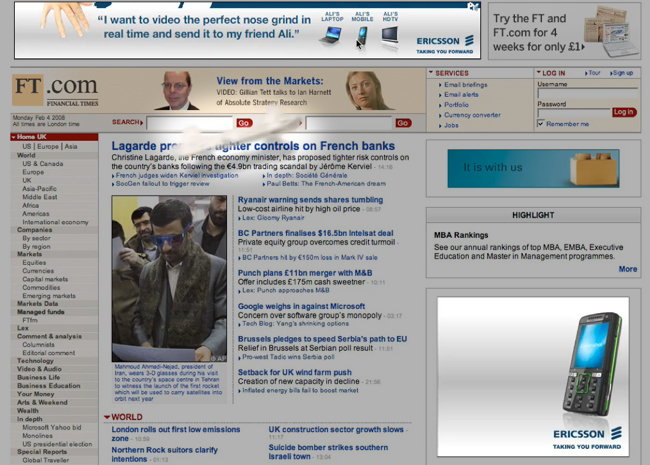Click the Log in button
Screen dimensions: 650x465
(624, 112)
